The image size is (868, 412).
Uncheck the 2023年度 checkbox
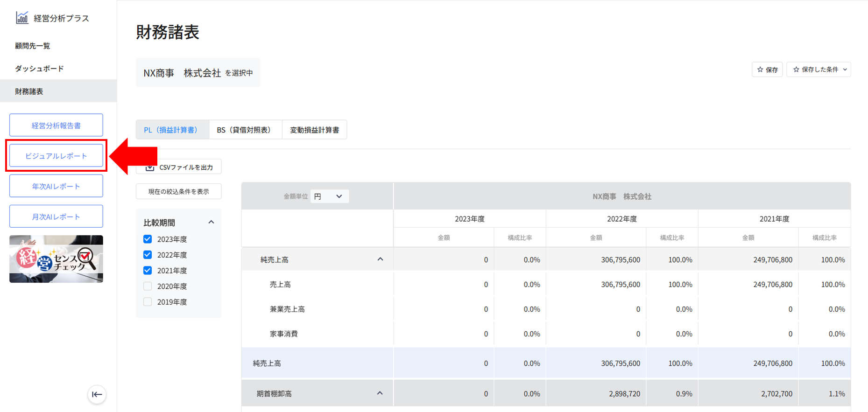pos(148,239)
